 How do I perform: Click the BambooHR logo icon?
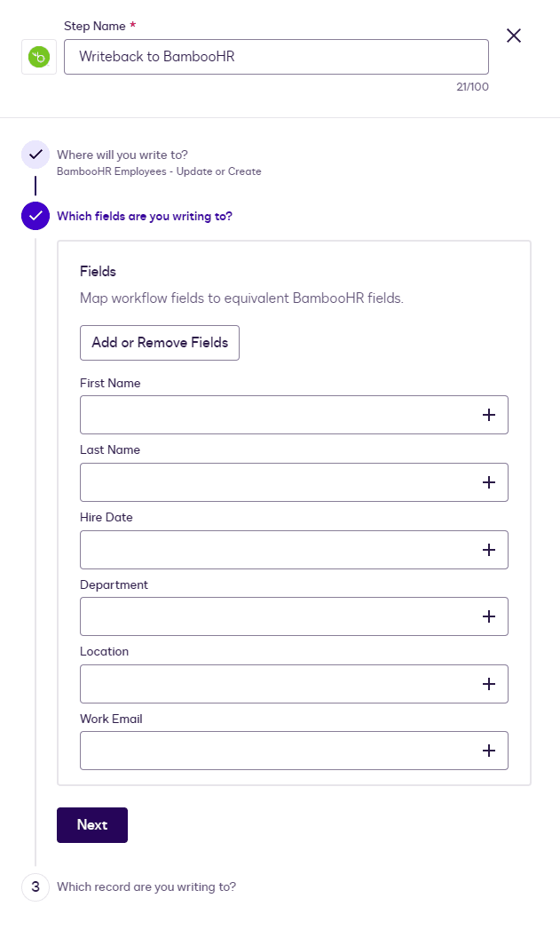(x=39, y=57)
